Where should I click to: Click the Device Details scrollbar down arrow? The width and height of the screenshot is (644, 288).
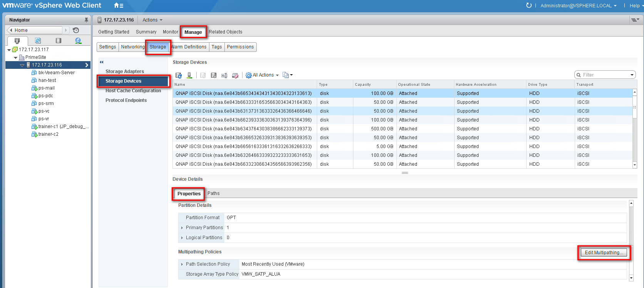[631, 278]
